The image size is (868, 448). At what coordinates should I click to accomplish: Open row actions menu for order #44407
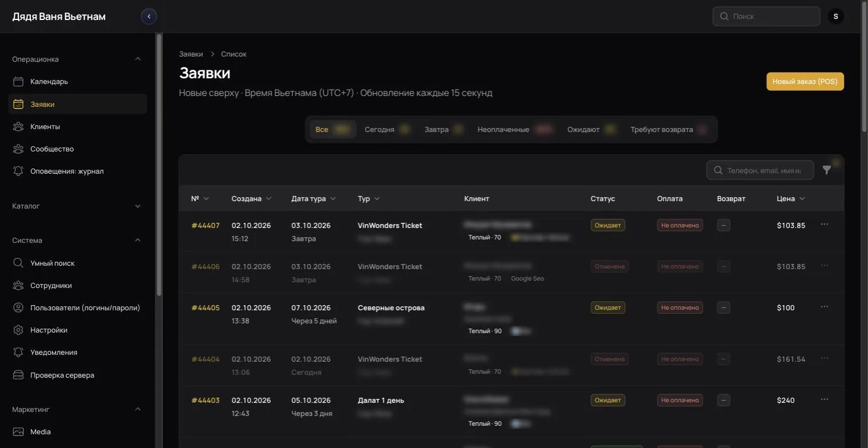pyautogui.click(x=825, y=225)
